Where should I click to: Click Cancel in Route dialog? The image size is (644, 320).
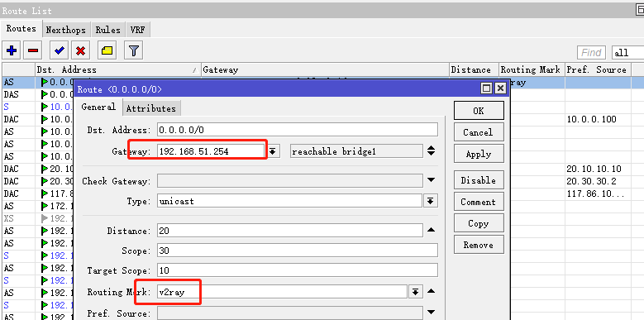[479, 132]
